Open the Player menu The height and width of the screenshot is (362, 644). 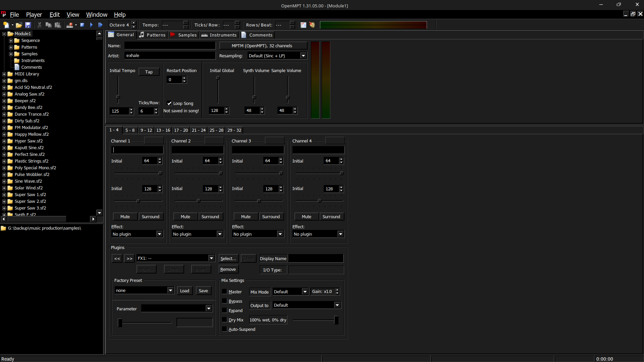click(34, 14)
